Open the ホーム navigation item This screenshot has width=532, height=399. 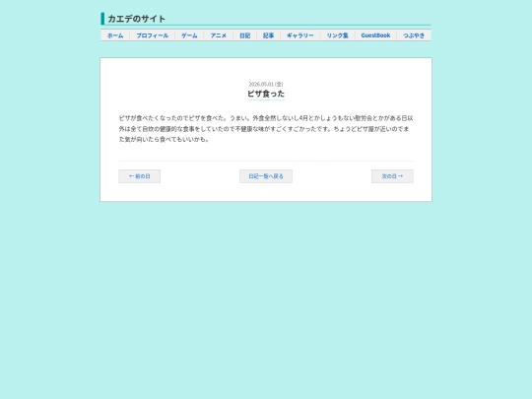115,35
